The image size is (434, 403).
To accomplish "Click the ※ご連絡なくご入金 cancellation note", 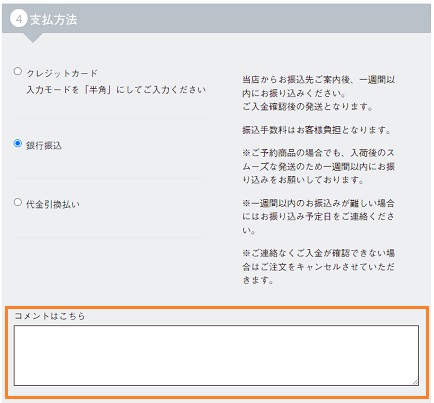I will click(x=318, y=267).
